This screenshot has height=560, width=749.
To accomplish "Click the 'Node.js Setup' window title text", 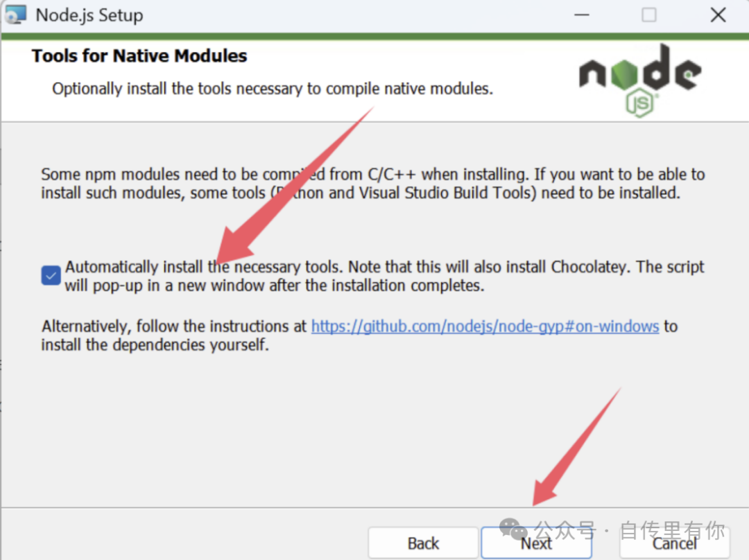I will (89, 15).
